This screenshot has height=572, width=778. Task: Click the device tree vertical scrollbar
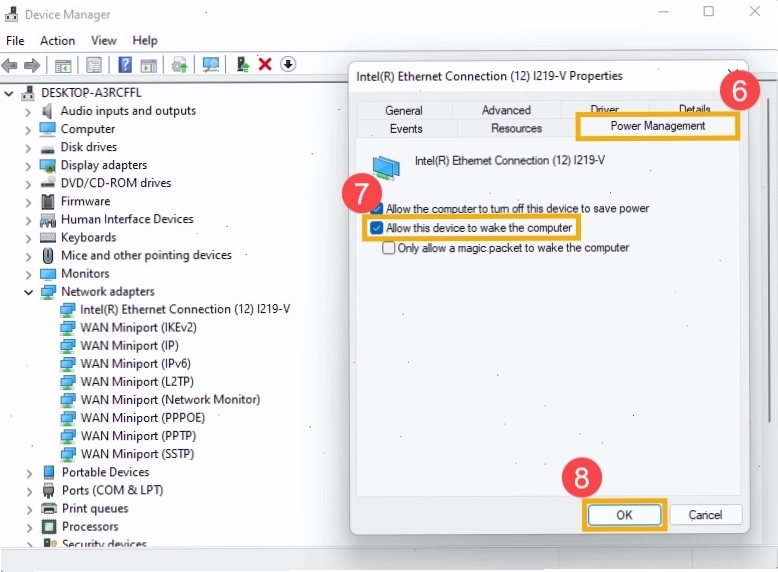(x=769, y=259)
